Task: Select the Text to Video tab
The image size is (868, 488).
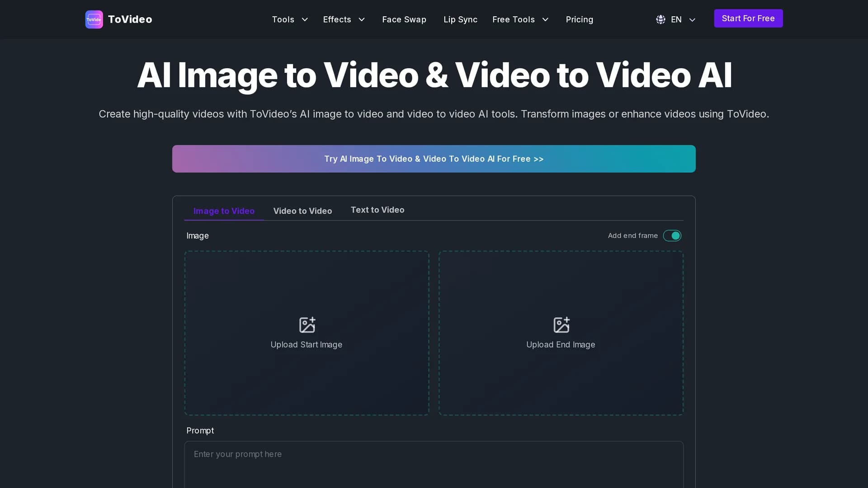Action: point(377,210)
